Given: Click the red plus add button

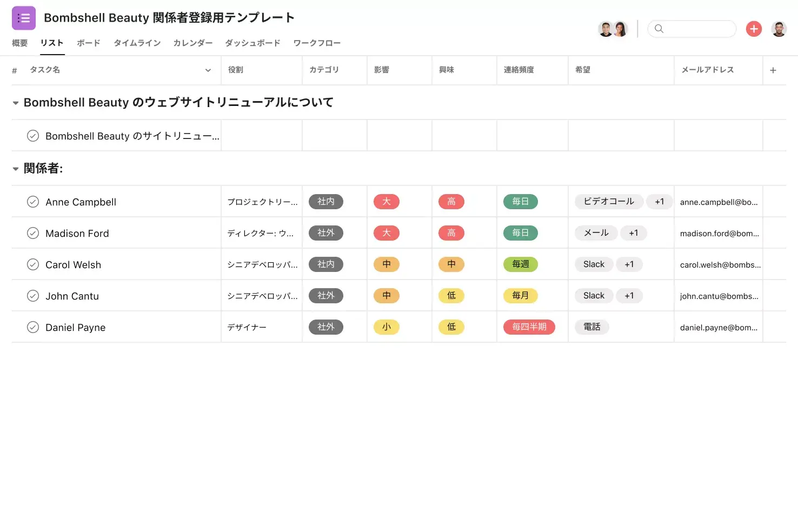Looking at the screenshot, I should (754, 29).
